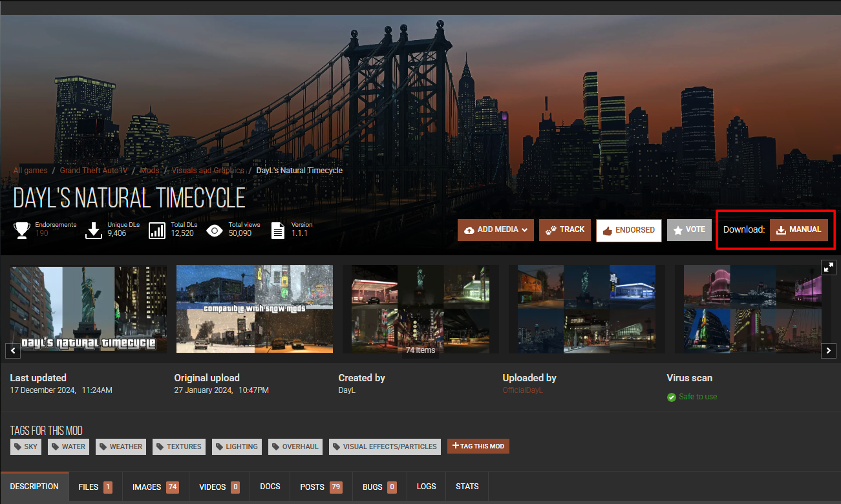
Task: Expand the image gallery to fullscreen
Action: 828,267
